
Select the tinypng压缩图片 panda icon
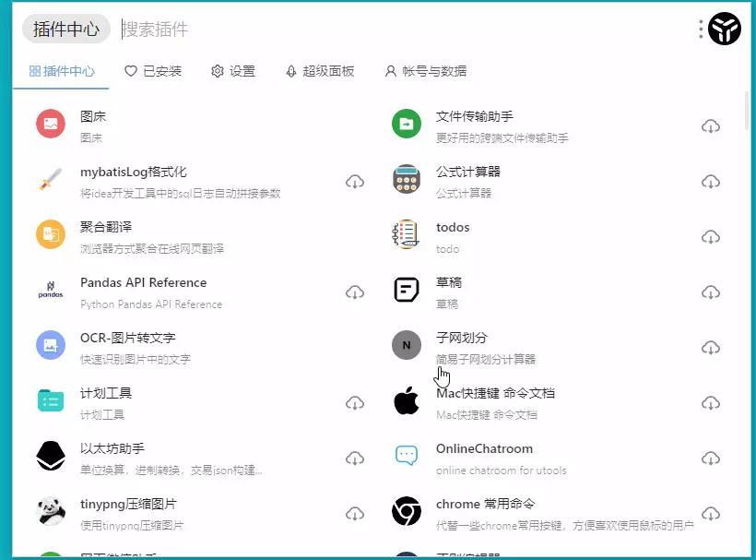[x=50, y=513]
